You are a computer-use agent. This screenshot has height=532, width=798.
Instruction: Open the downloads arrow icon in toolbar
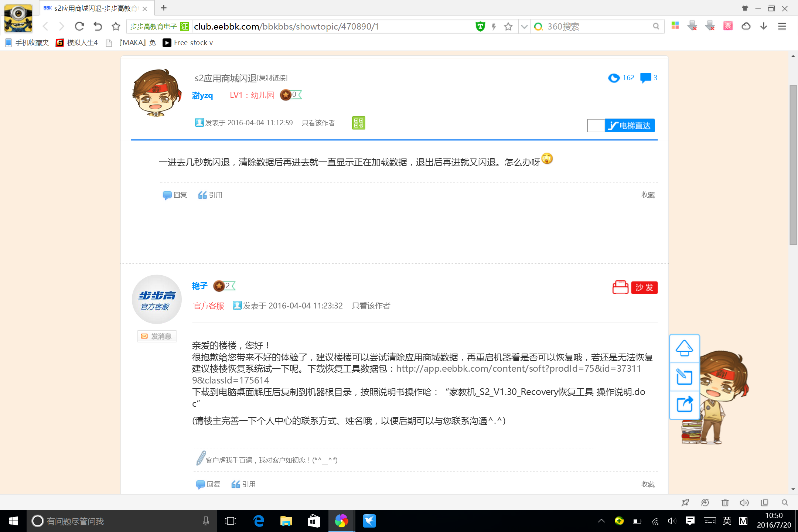(x=764, y=26)
